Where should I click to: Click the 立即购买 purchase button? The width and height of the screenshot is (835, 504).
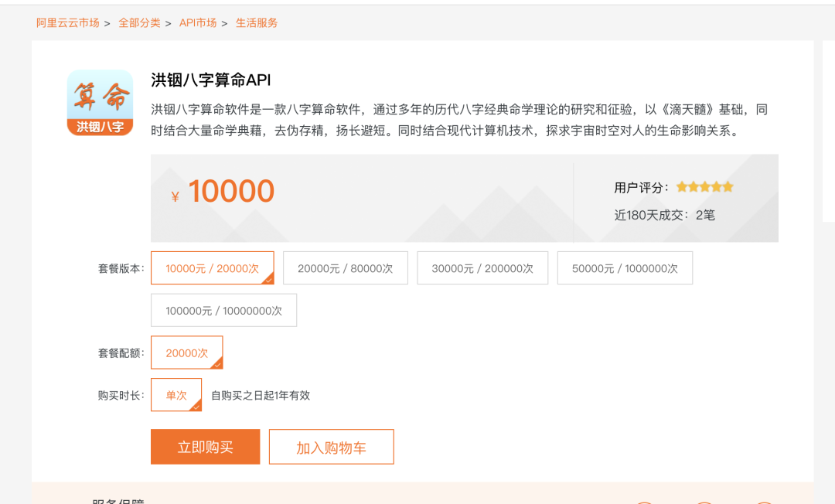[205, 447]
